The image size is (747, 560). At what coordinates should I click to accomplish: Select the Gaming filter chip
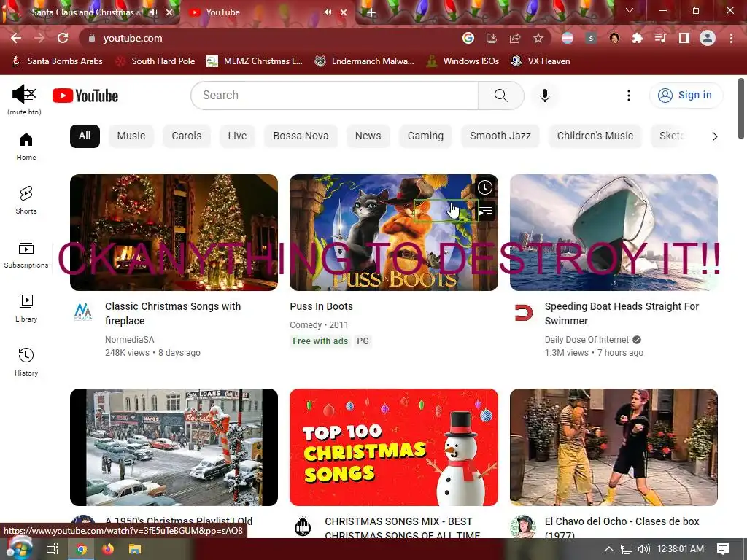point(425,136)
